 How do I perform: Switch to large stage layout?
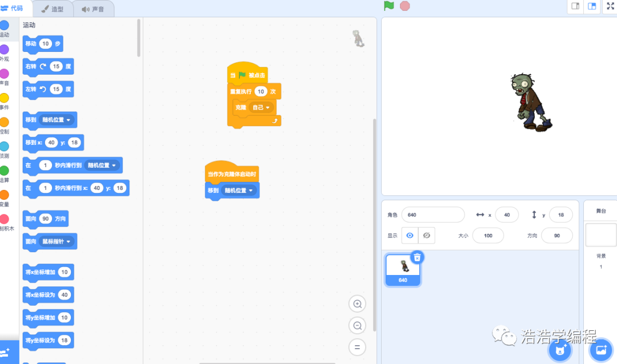(x=592, y=6)
